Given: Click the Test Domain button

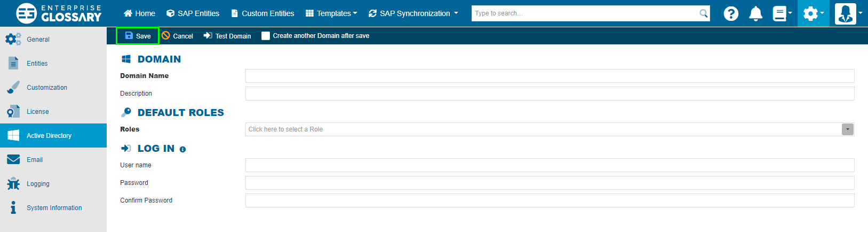Looking at the screenshot, I should [227, 36].
